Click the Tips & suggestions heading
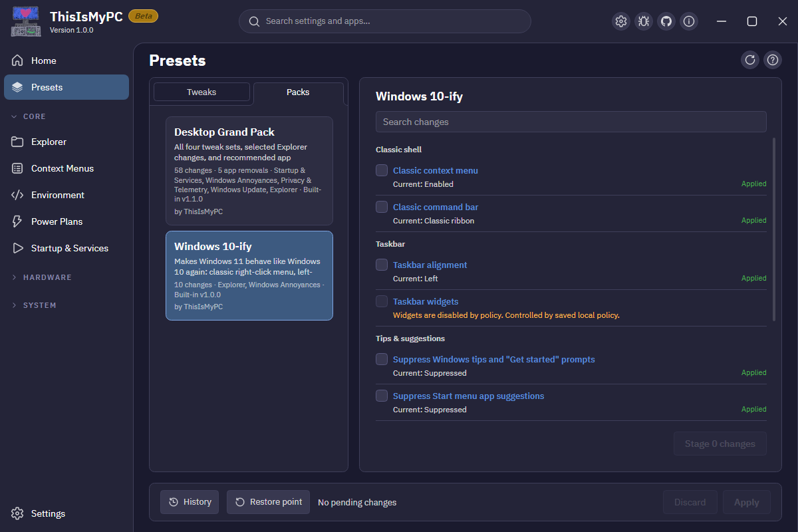 410,338
